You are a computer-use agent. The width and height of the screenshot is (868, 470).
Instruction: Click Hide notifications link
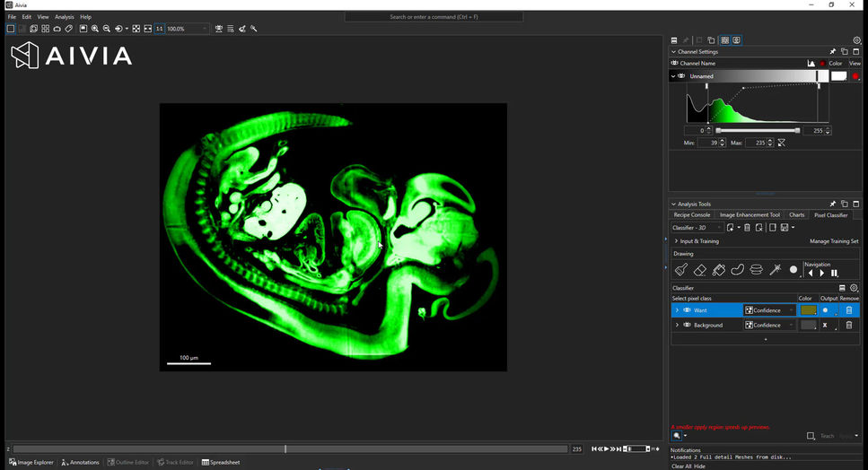tap(700, 466)
